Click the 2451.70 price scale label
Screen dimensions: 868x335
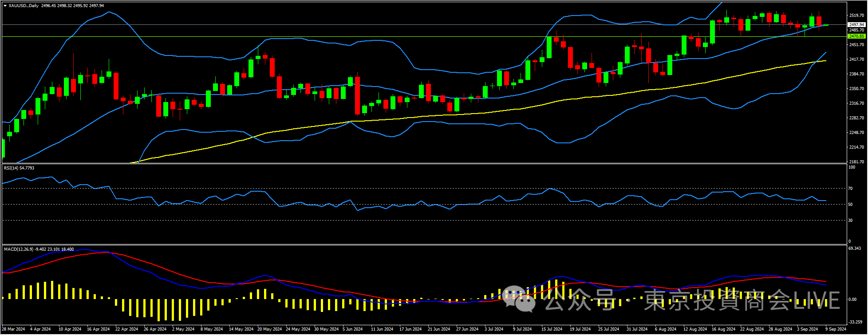point(856,45)
